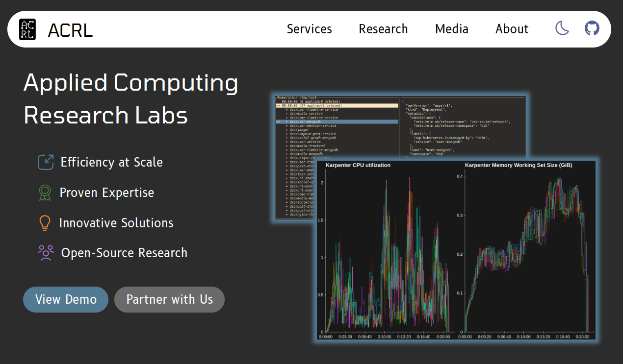Viewport: 623px width, 364px height.
Task: Click the Karpenter Memory Working Set Size chart
Action: pos(526,251)
